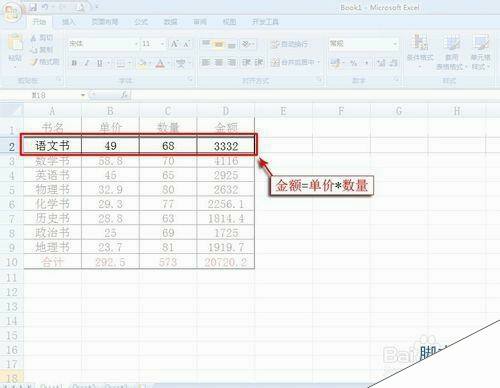Center align text horizontally
Image resolution: width=500 pixels, height=388 pixels.
coord(219,62)
